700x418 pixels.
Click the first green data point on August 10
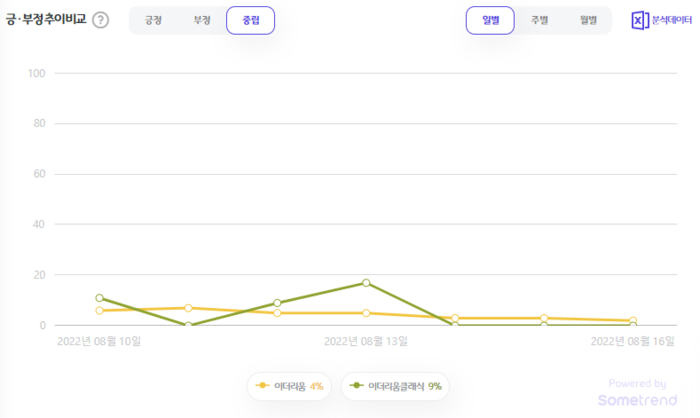(x=99, y=298)
